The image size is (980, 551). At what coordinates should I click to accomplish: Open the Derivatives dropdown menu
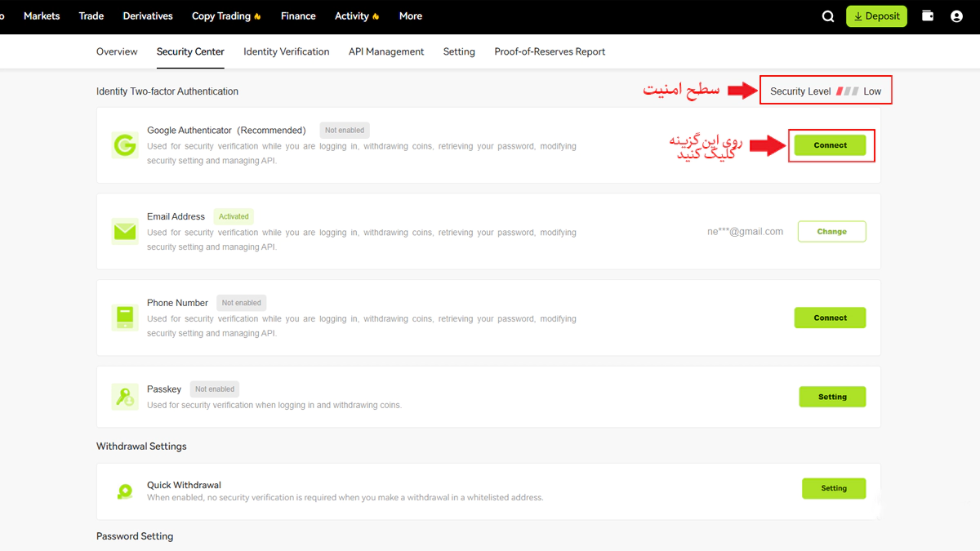pos(148,16)
